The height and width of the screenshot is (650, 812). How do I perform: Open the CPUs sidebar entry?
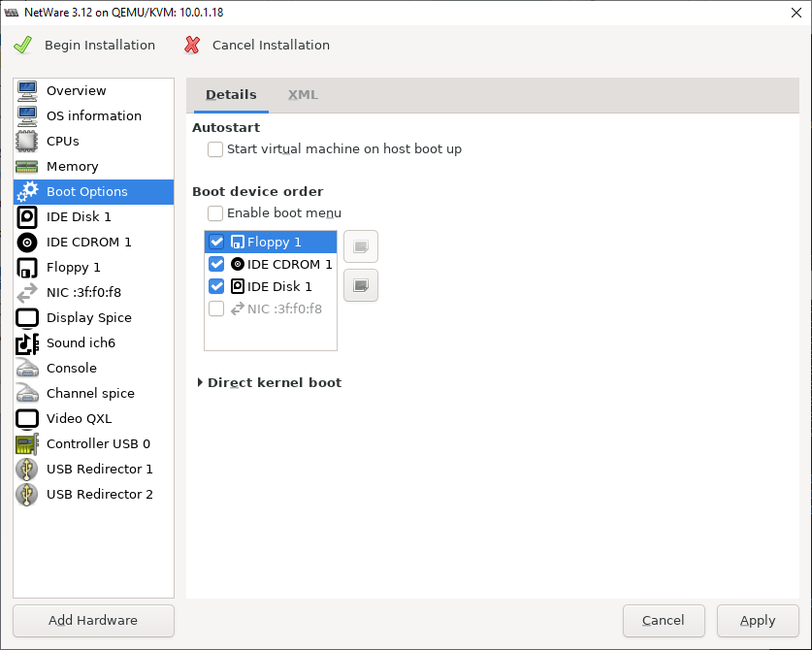click(x=94, y=142)
